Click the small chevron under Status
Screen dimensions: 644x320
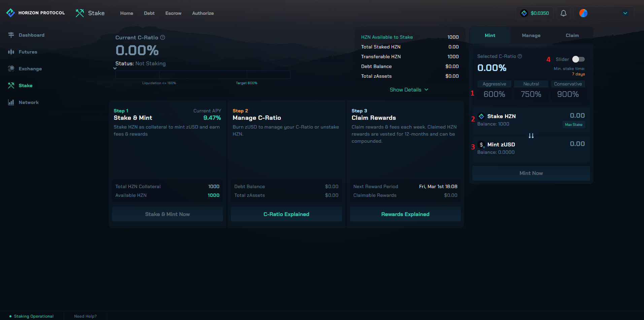point(115,68)
